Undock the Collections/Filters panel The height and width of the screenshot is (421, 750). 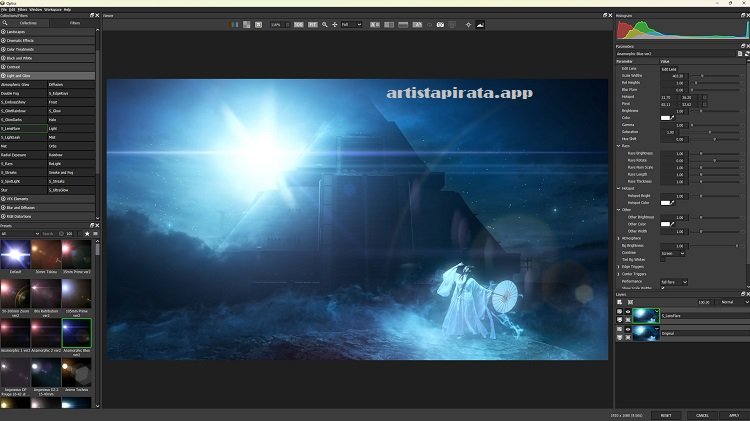92,15
